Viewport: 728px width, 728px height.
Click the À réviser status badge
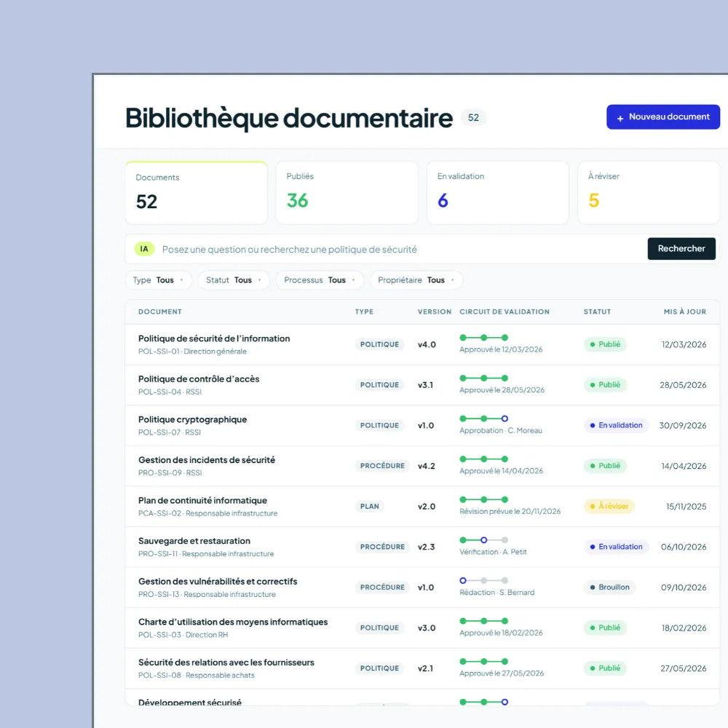tap(609, 506)
